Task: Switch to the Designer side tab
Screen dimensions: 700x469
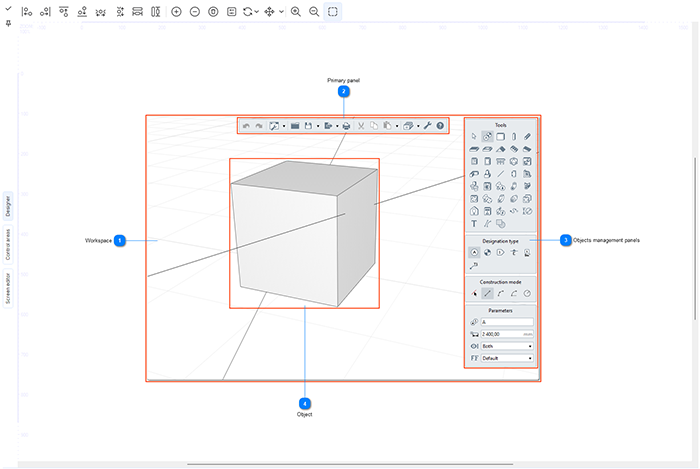Action: pos(8,206)
